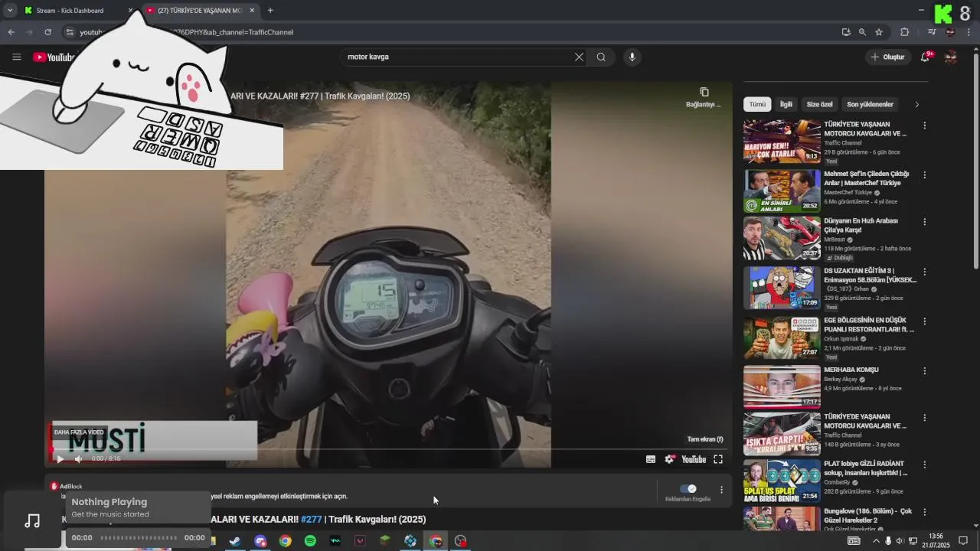Screen dimensions: 980x551
Task: Open Windows notification center icon
Action: point(963,541)
